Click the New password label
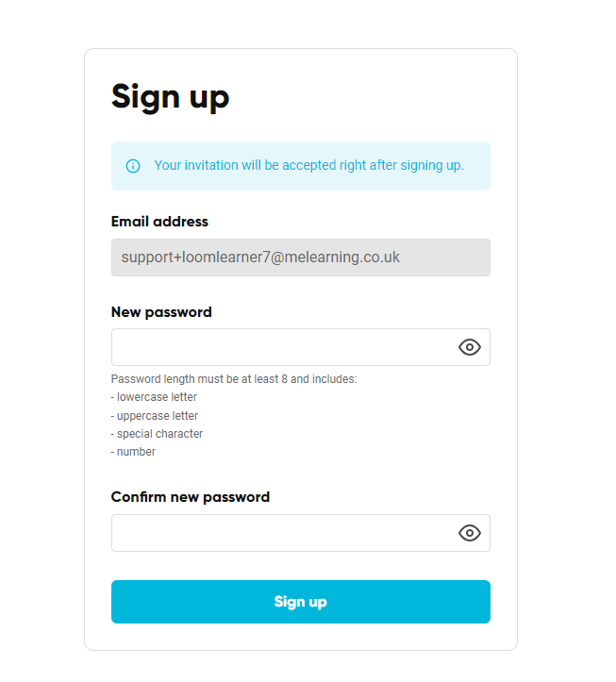 pyautogui.click(x=161, y=312)
